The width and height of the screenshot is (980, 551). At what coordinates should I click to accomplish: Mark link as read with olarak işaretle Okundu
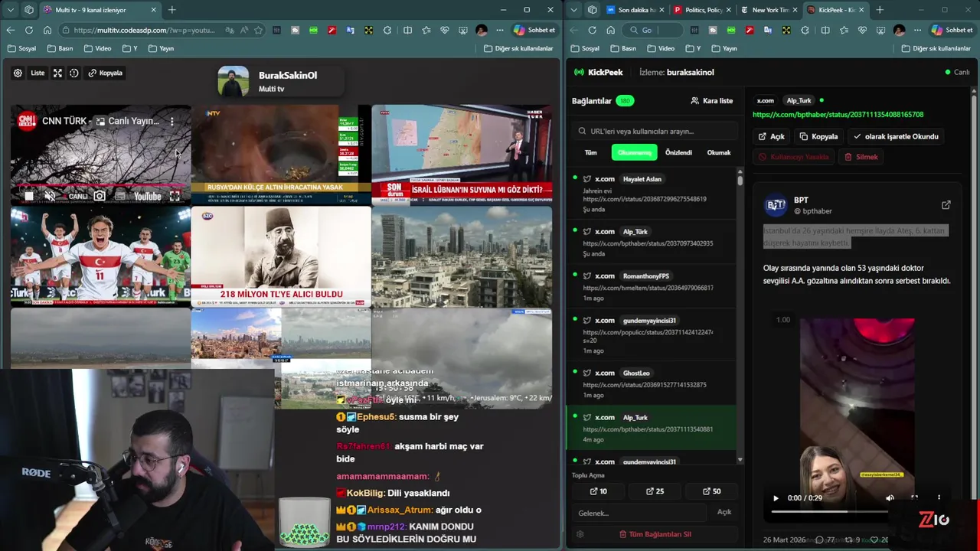click(896, 136)
